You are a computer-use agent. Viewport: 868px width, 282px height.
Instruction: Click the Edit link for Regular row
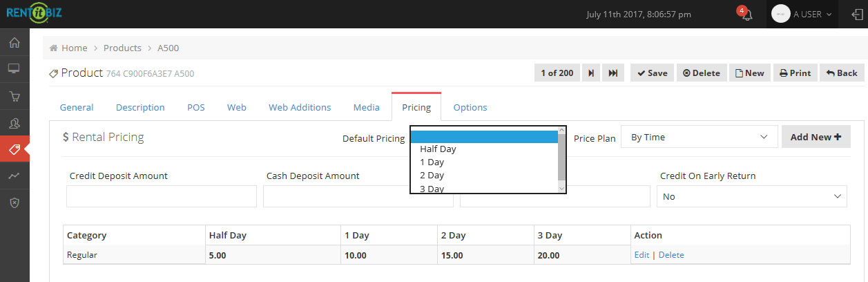642,255
